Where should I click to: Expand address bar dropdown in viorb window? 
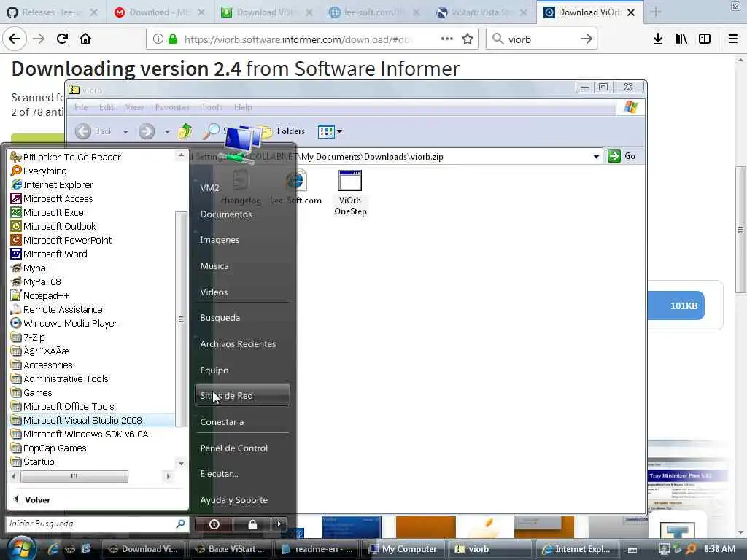pos(596,157)
